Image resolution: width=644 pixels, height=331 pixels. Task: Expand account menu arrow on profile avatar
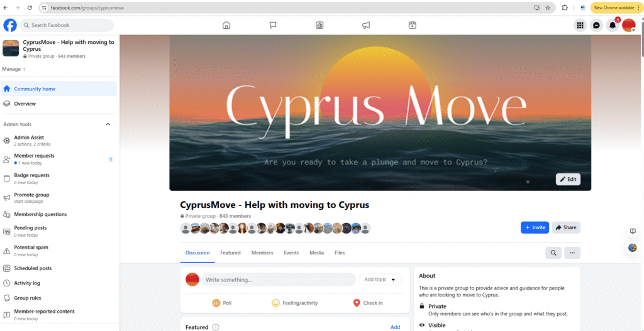click(633, 30)
